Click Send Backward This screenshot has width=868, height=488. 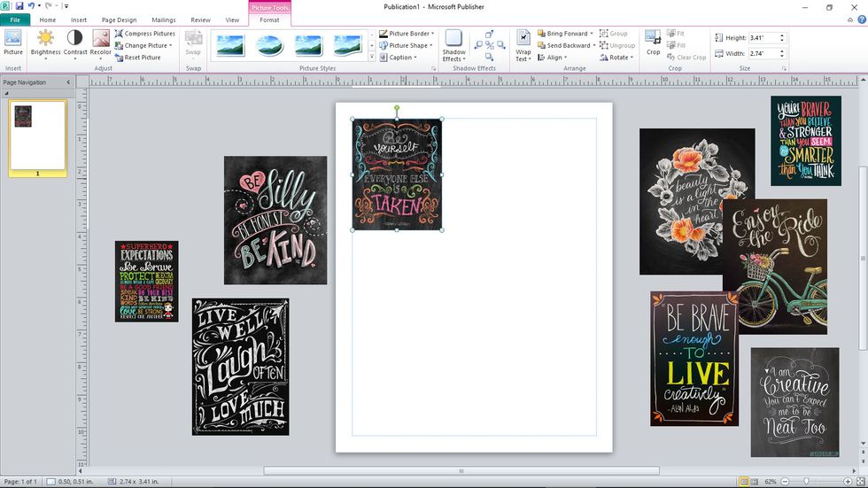tap(563, 45)
